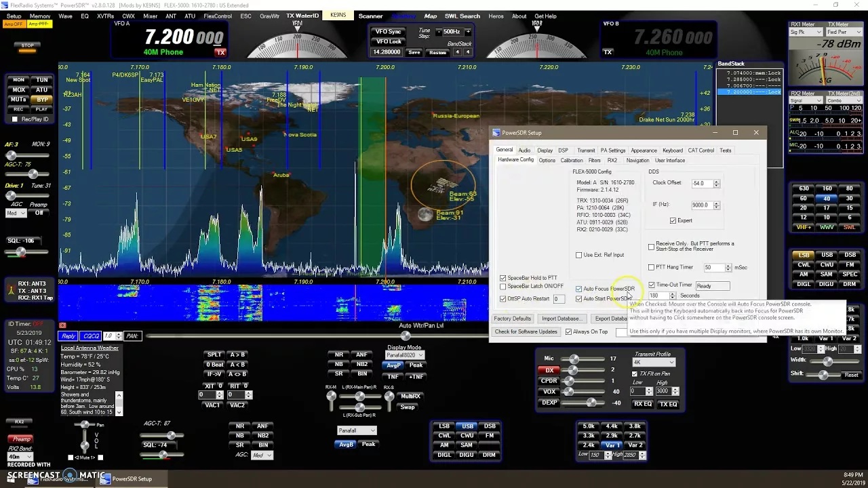Expand the RX2 AGC Med dropdown

coord(261,455)
